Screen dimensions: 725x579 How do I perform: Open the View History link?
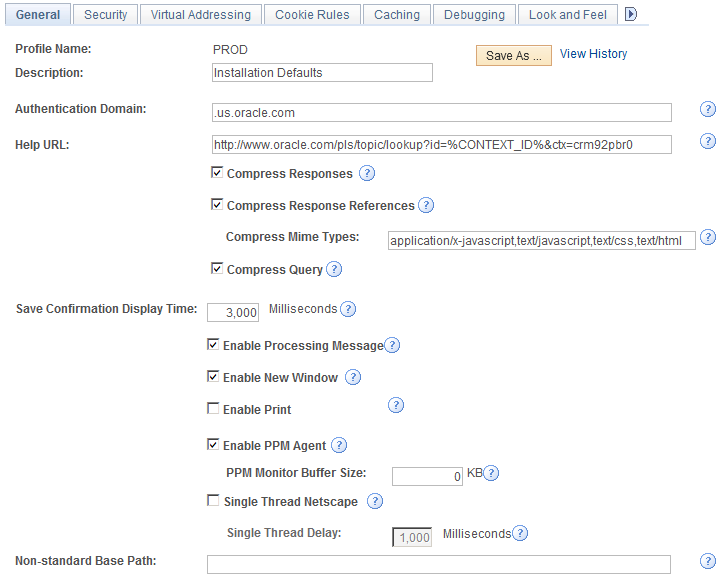pos(593,54)
